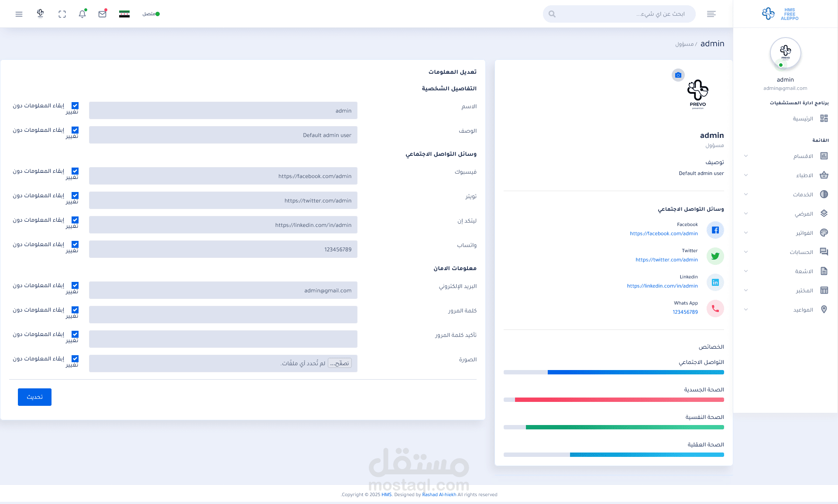Select the language flag icon

pyautogui.click(x=124, y=14)
